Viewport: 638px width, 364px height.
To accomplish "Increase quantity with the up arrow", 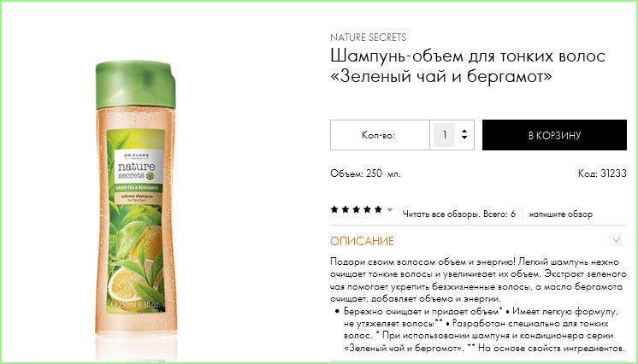I will pyautogui.click(x=464, y=132).
